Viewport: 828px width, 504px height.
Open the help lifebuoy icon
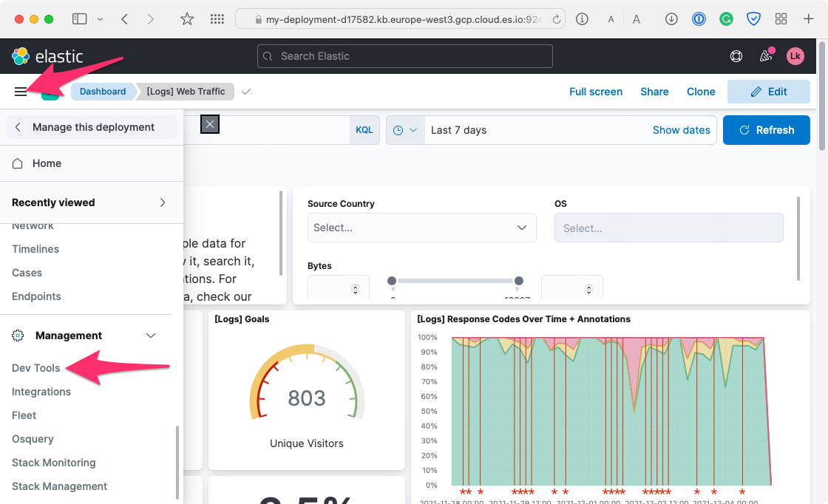point(736,56)
